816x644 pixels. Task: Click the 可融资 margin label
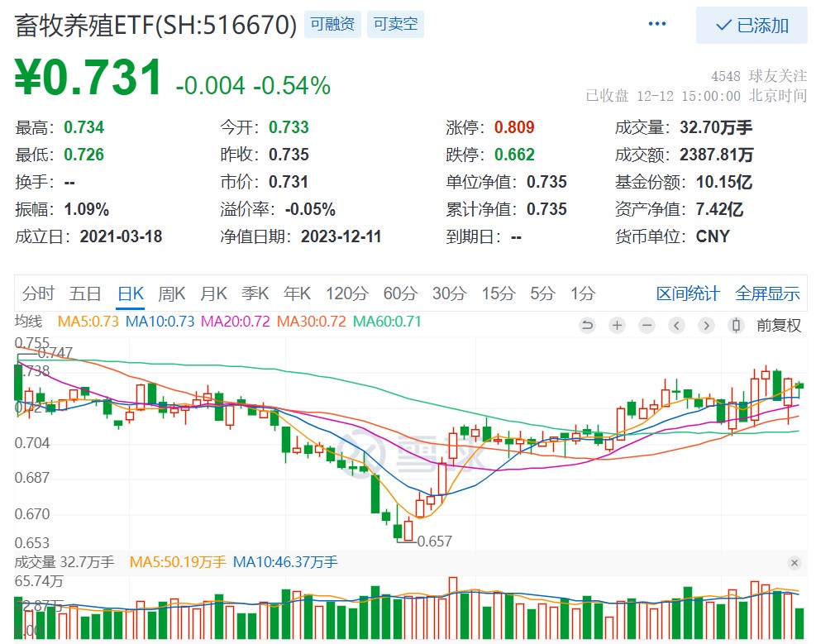coord(332,24)
